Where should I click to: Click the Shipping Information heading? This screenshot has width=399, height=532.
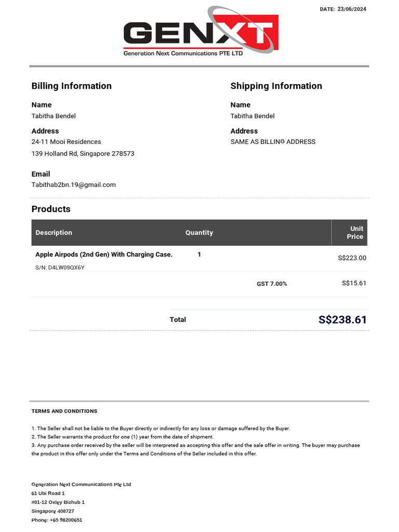pos(276,86)
